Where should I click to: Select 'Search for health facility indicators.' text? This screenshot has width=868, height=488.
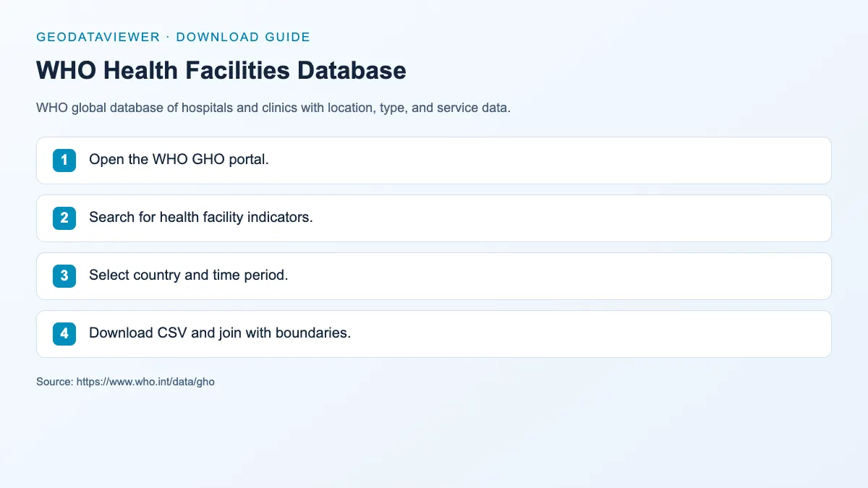tap(201, 218)
